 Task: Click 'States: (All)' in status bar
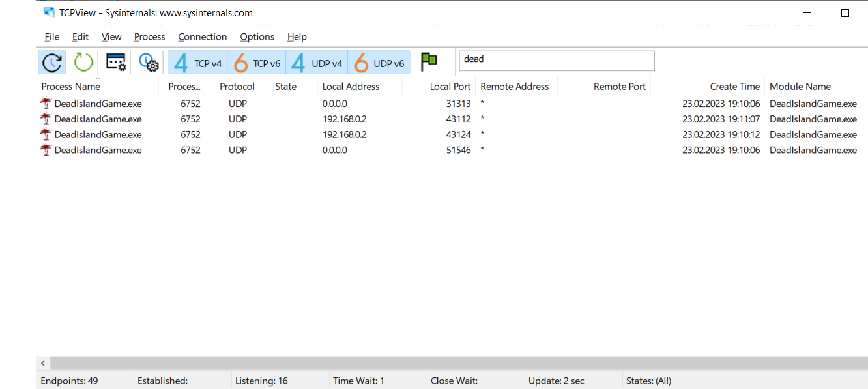point(648,381)
